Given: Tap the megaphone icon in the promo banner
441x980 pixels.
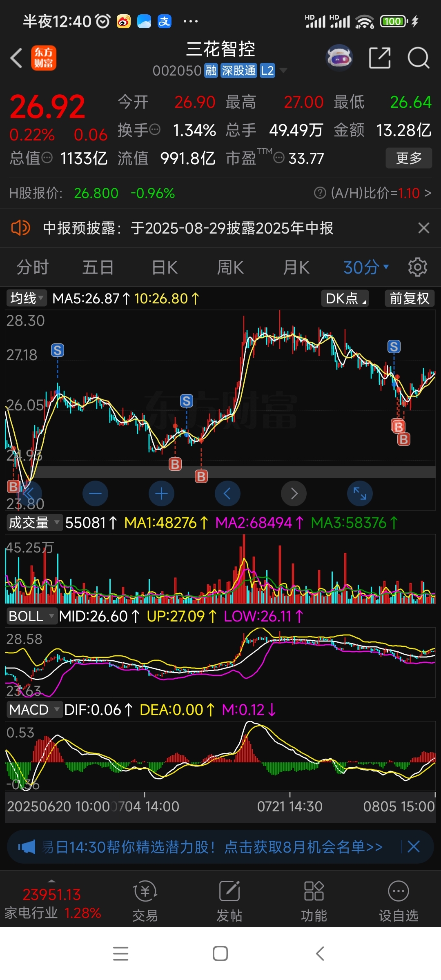Looking at the screenshot, I should [27, 847].
